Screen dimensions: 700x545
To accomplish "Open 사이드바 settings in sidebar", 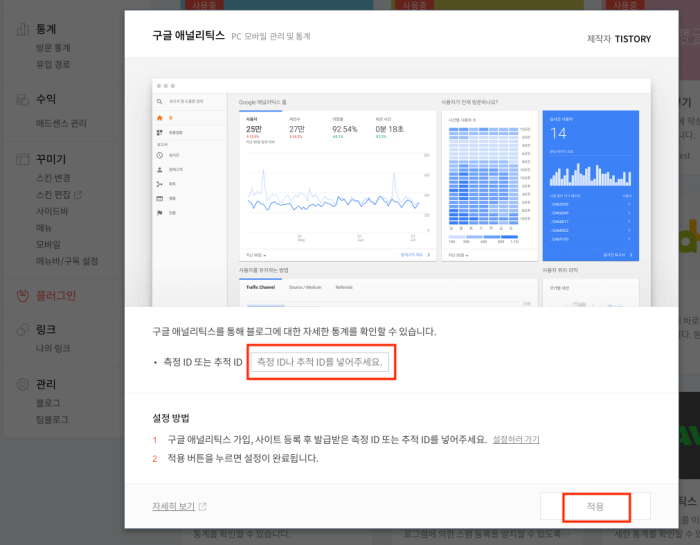I will tap(52, 211).
